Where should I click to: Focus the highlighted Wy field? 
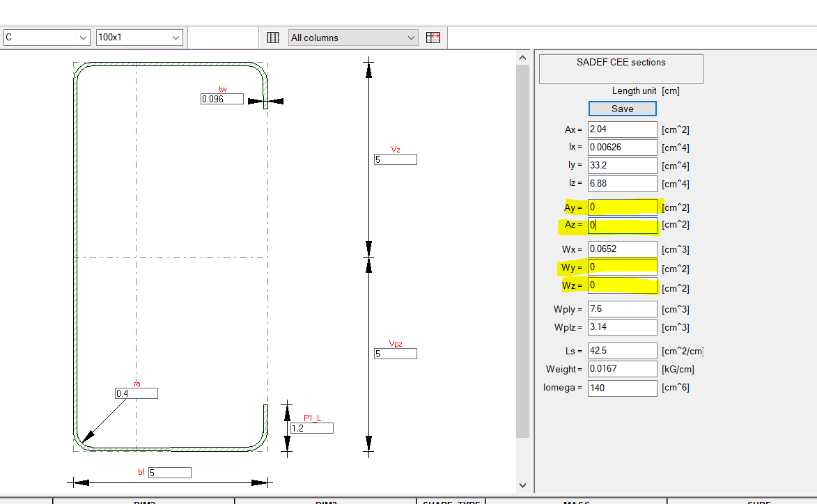tap(622, 267)
